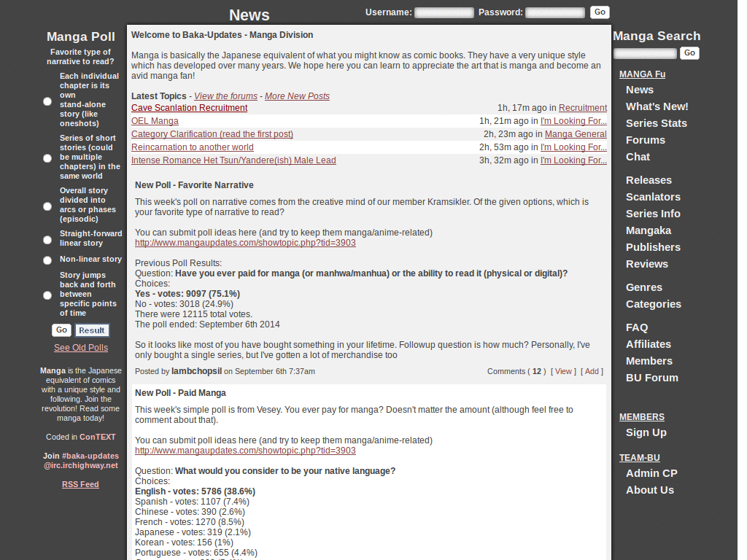The image size is (747, 560).
Task: Open Category Clarification topic
Action: tap(212, 134)
